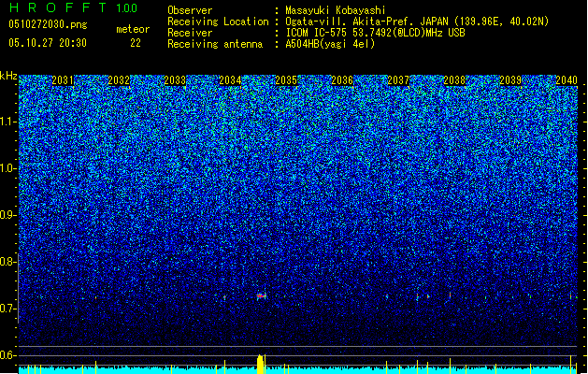Click the 0.6 kHz axis label

point(7,355)
